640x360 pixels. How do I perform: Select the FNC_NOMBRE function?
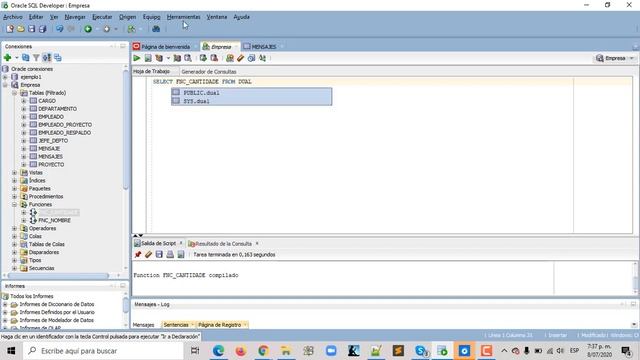[x=54, y=220]
